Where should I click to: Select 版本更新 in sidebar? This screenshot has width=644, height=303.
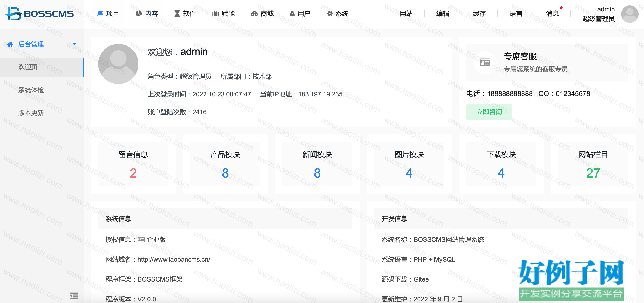click(42, 113)
